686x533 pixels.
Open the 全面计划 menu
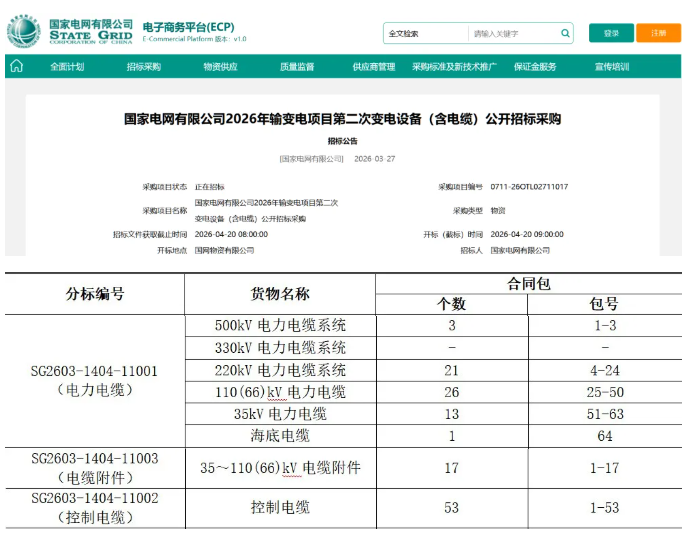[x=67, y=67]
